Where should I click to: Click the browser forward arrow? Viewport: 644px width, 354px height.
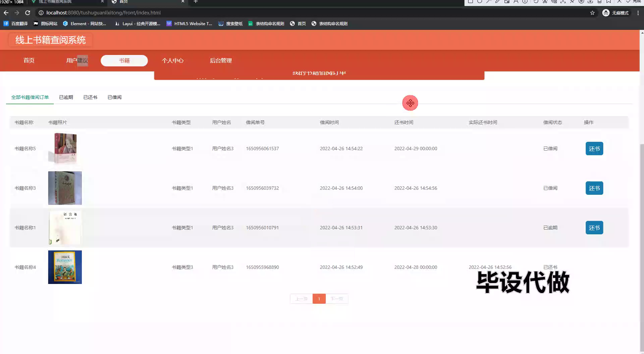[x=17, y=13]
